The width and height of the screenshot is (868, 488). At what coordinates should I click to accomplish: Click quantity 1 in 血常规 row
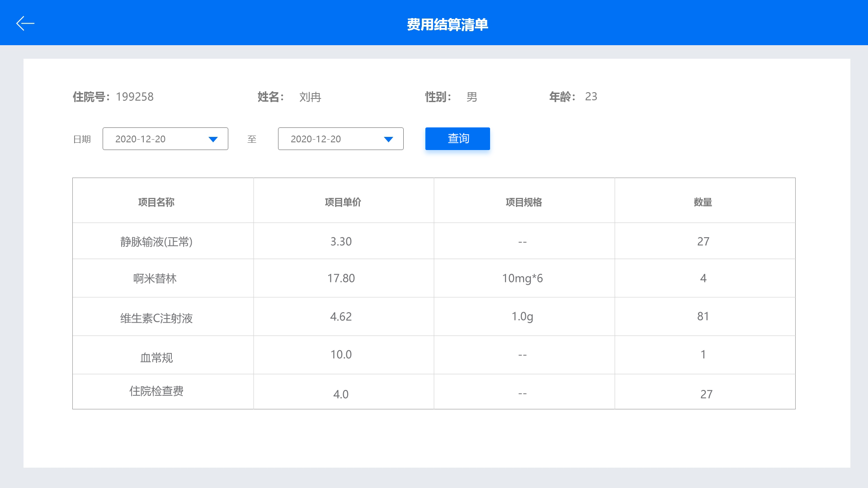(x=703, y=355)
